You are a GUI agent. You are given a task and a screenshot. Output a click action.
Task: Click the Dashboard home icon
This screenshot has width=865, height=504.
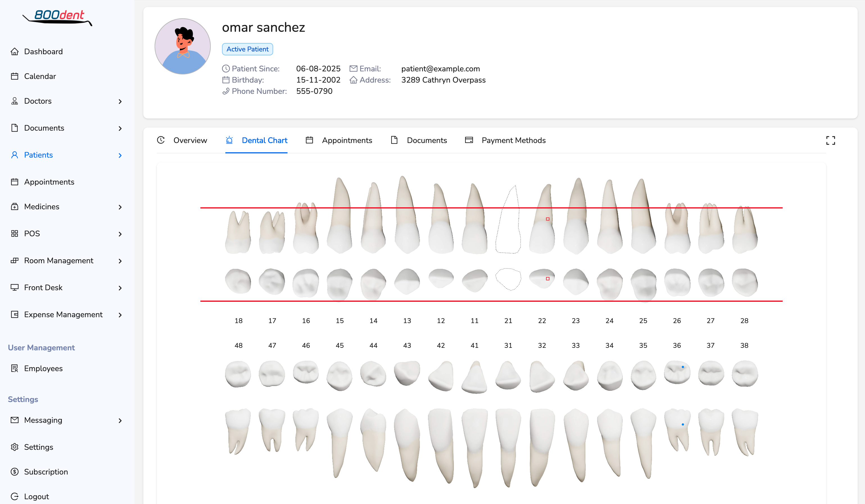tap(14, 51)
